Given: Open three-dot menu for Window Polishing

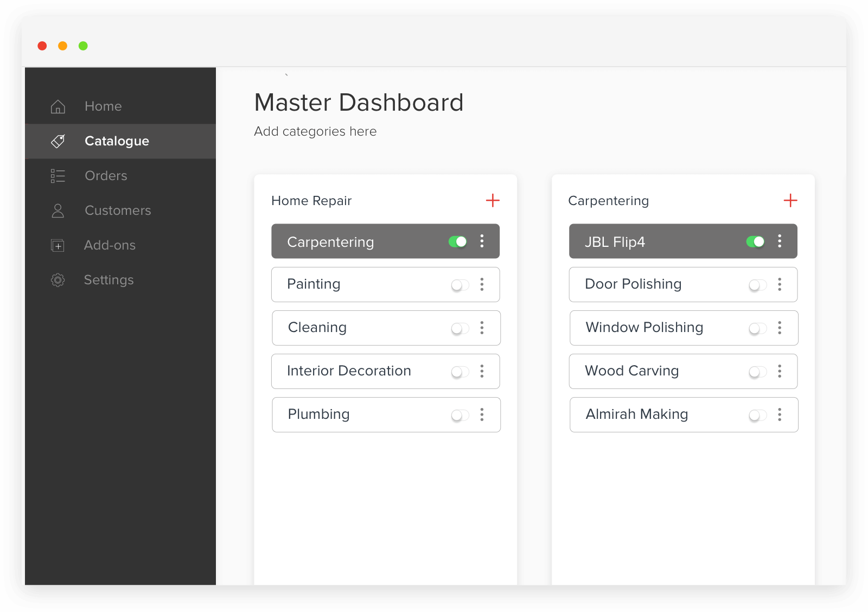Looking at the screenshot, I should click(x=780, y=328).
